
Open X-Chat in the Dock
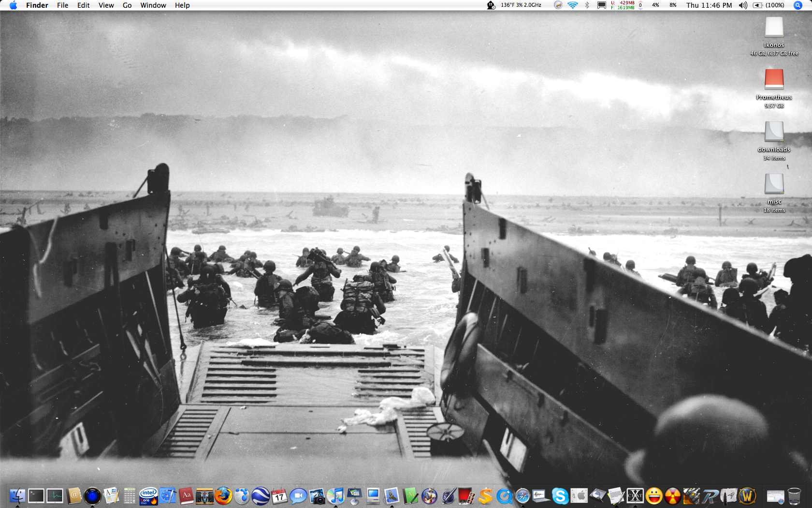(x=635, y=496)
